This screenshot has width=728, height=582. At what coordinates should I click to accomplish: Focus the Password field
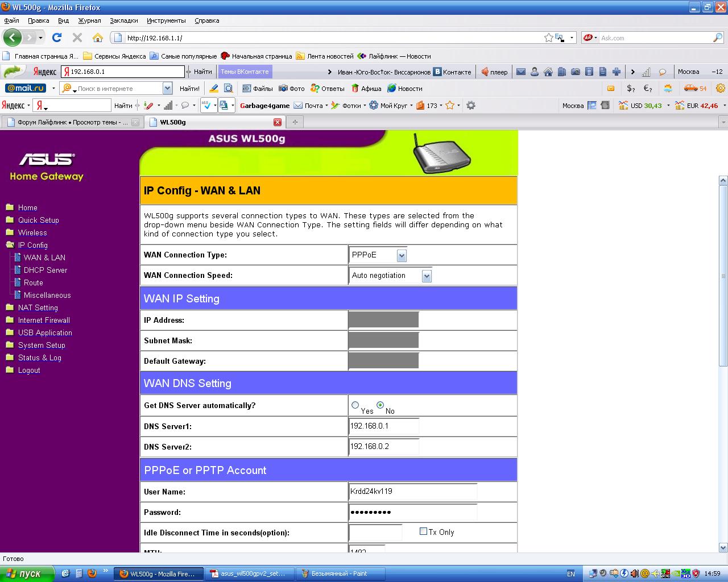(413, 512)
